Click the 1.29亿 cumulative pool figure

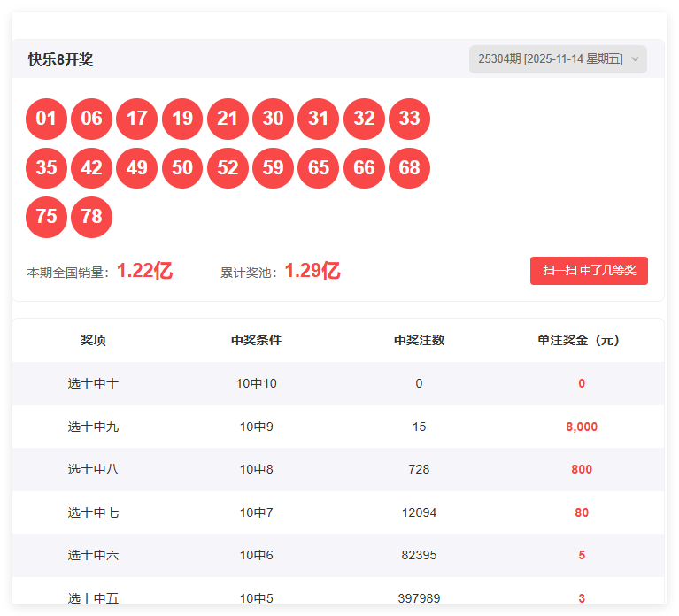312,271
